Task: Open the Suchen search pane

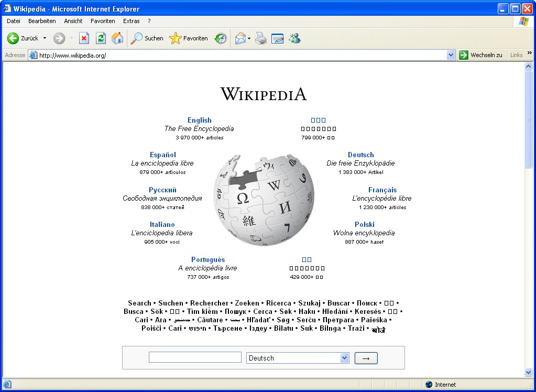Action: click(147, 38)
